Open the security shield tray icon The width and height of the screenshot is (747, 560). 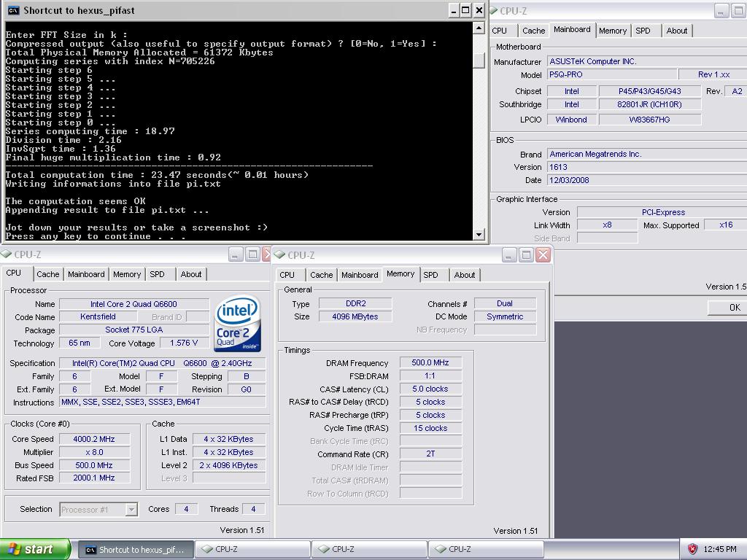coord(693,549)
